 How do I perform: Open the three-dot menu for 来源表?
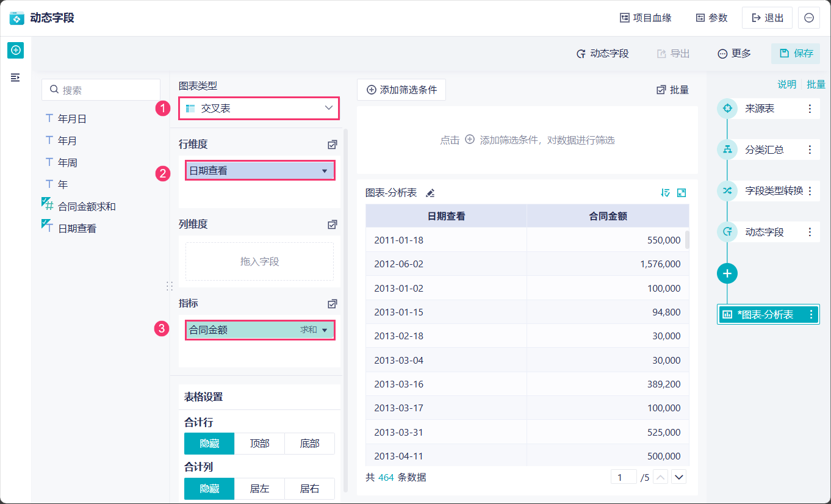pyautogui.click(x=810, y=109)
